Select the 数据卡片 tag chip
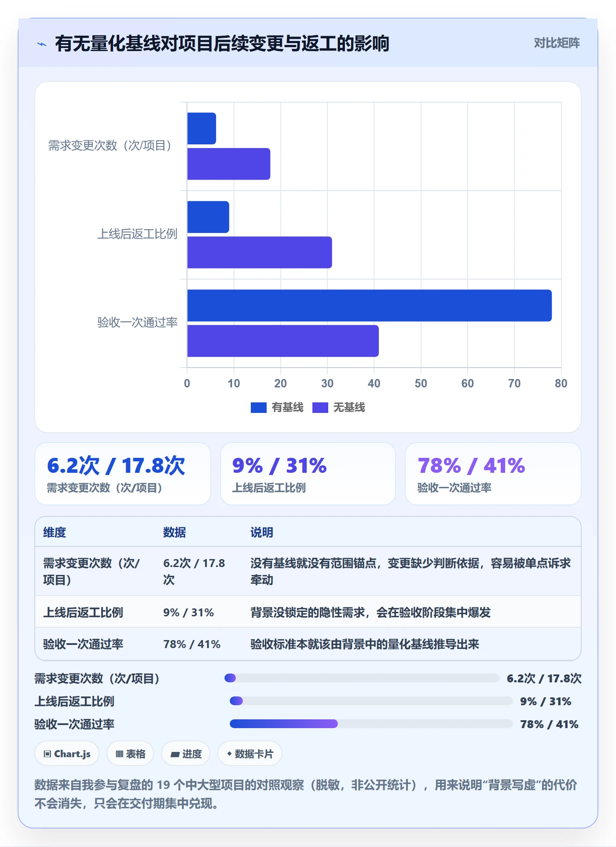616x847 pixels. click(x=250, y=754)
